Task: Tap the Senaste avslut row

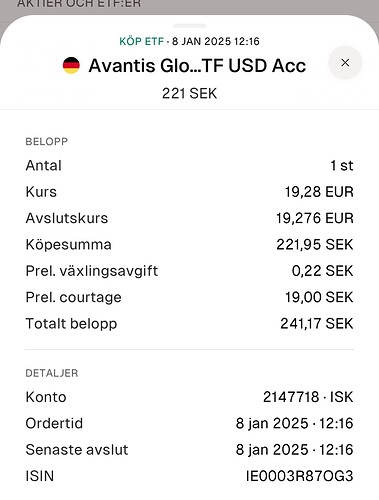Action: click(x=189, y=449)
